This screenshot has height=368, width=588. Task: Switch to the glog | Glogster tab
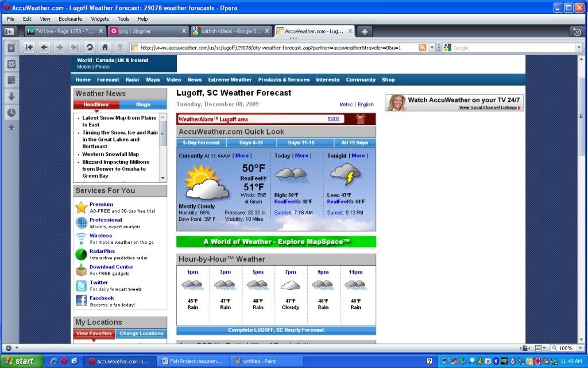click(x=149, y=32)
